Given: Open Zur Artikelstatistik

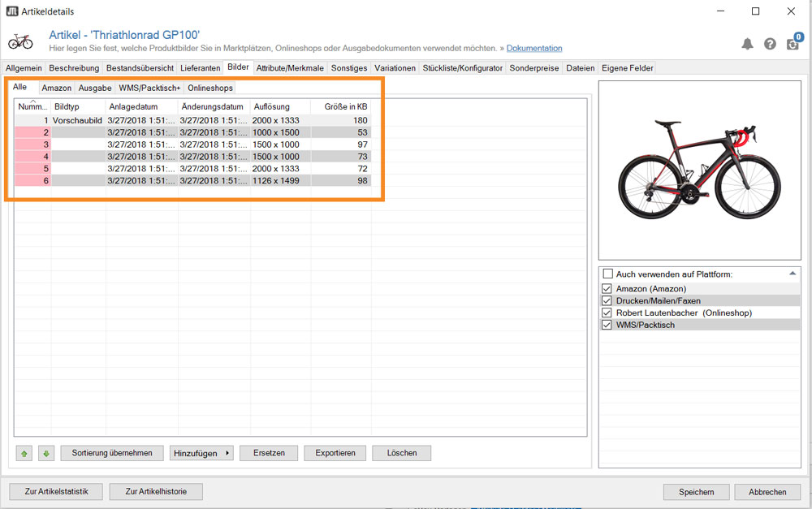Looking at the screenshot, I should click(x=56, y=491).
